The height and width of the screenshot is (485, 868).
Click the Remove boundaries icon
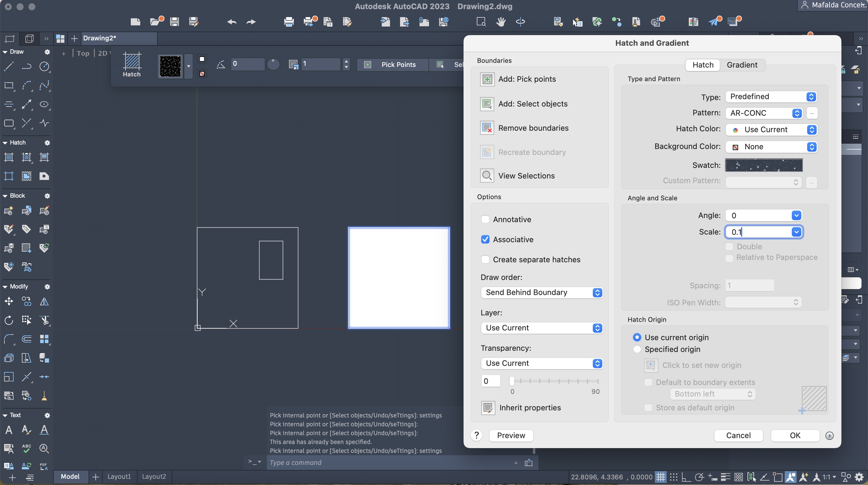pyautogui.click(x=487, y=128)
